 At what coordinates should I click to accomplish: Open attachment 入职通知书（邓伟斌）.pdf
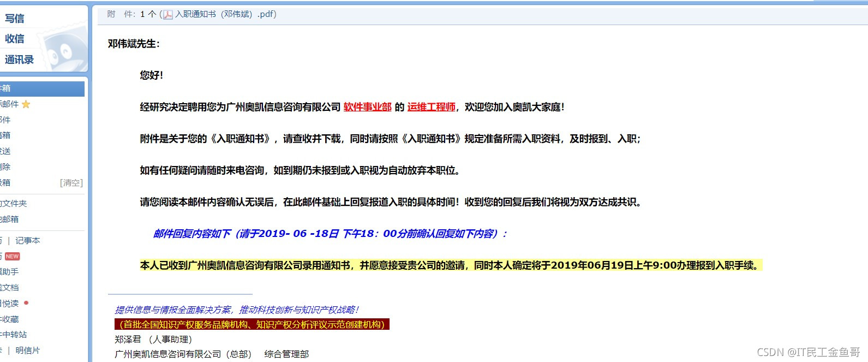tap(226, 14)
